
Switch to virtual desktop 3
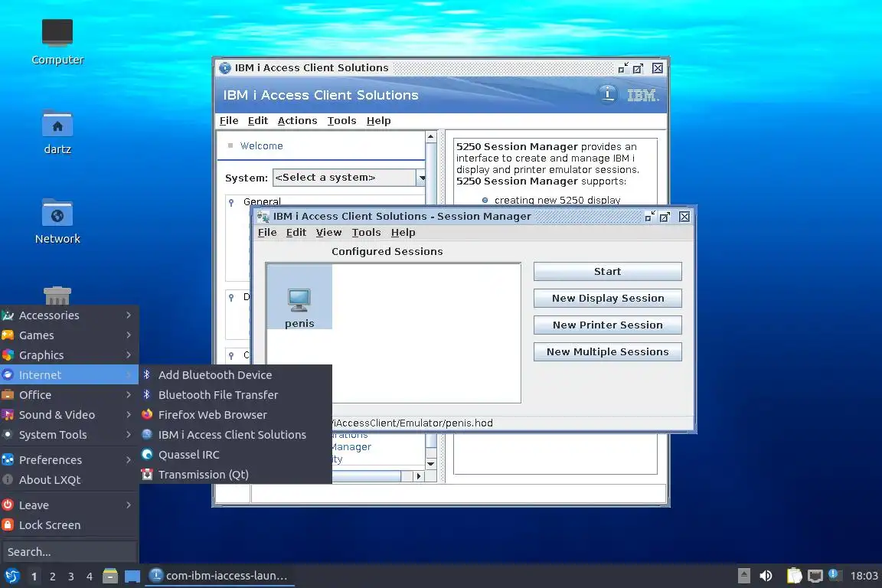71,577
